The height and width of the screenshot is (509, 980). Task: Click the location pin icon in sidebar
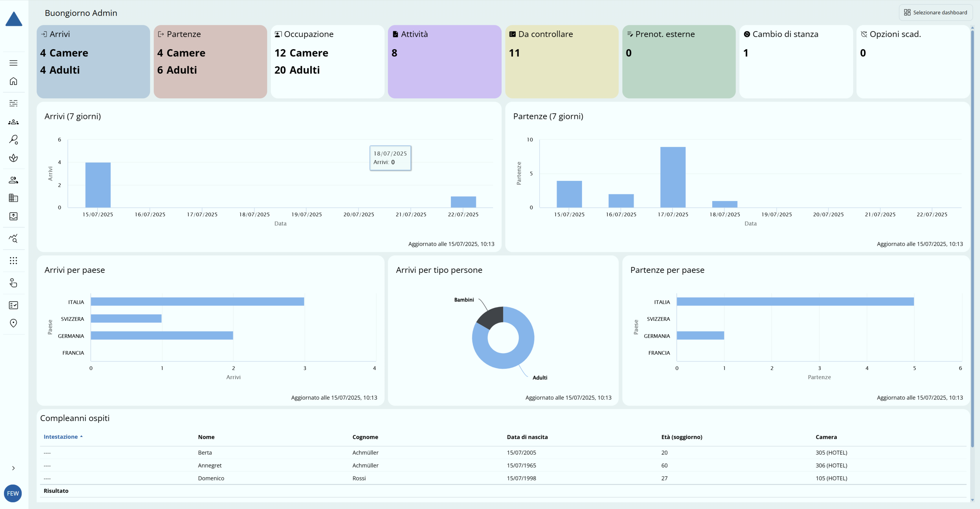(13, 323)
